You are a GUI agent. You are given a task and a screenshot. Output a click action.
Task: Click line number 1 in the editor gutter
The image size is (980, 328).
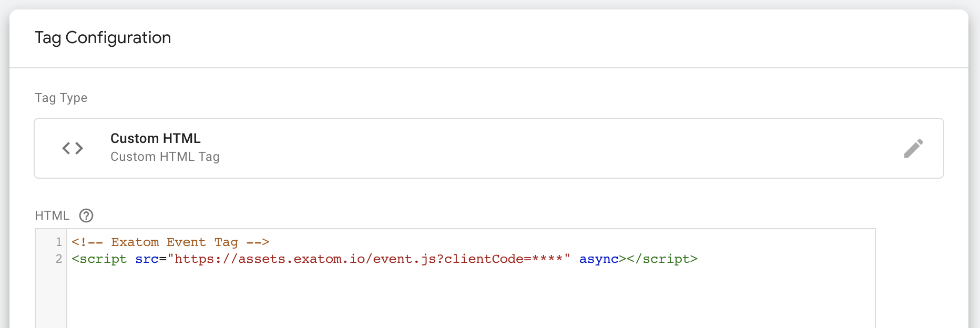[59, 242]
